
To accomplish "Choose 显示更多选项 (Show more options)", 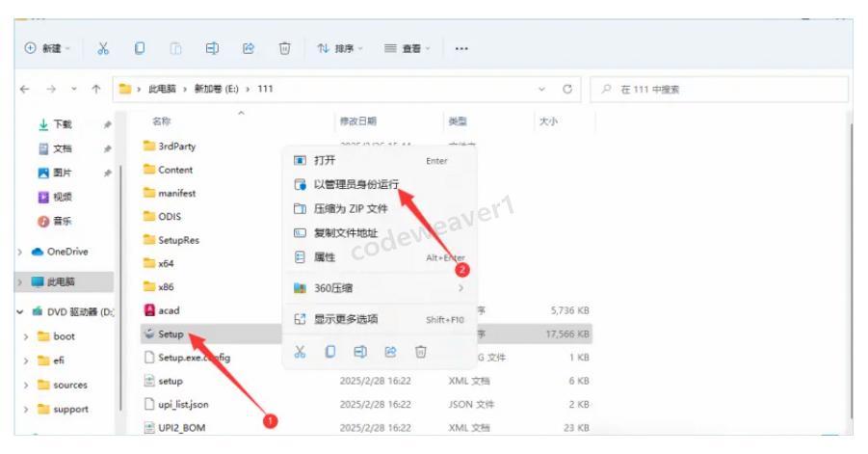I will tap(380, 319).
